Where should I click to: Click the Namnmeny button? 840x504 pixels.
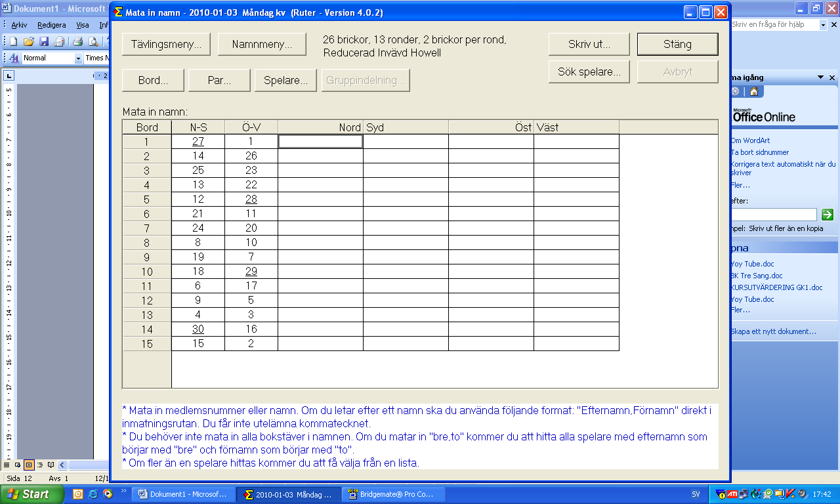(x=261, y=44)
